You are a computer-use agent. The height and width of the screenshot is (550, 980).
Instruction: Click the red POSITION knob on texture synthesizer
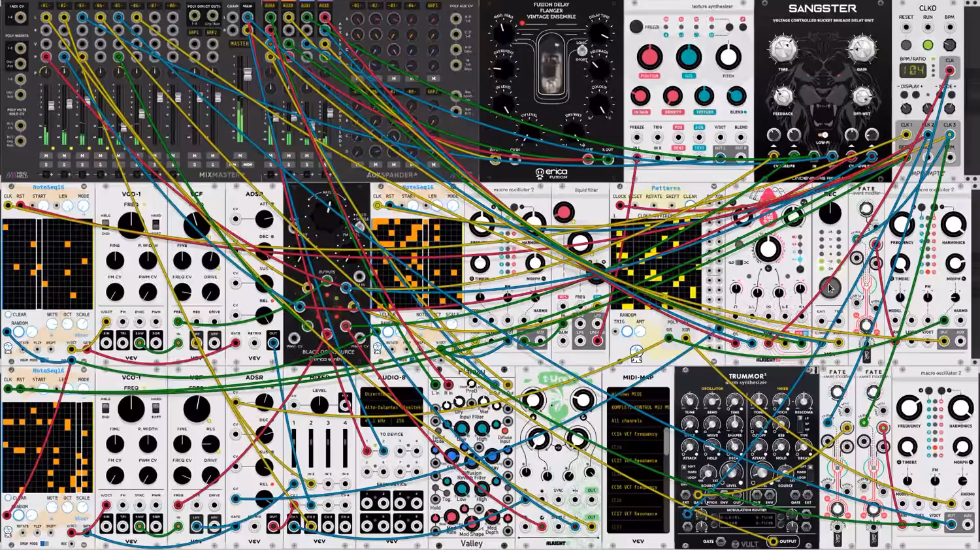point(649,57)
